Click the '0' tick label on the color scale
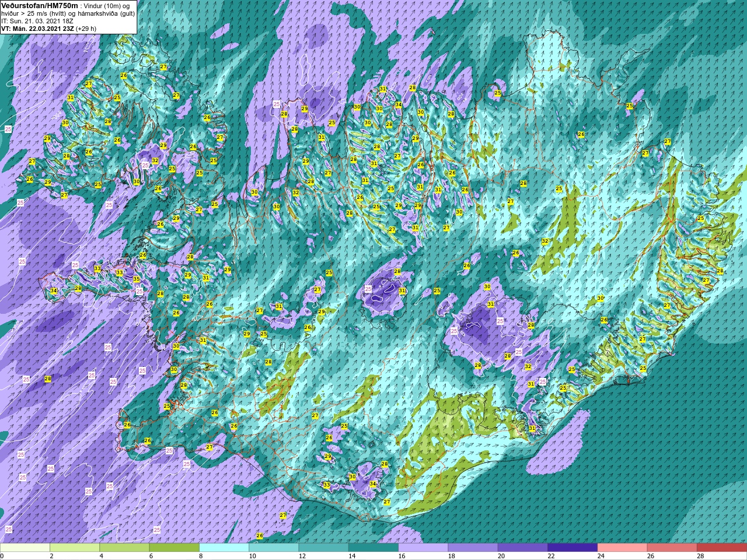The image size is (747, 560). tap(2, 556)
